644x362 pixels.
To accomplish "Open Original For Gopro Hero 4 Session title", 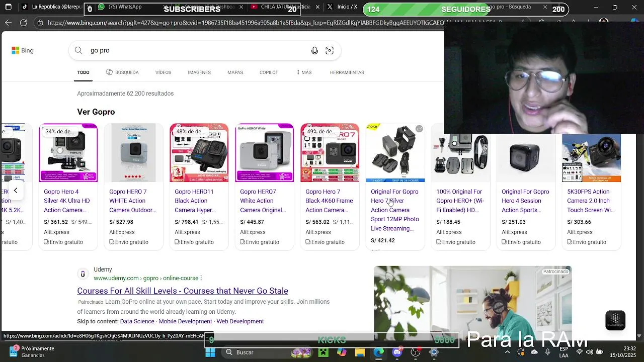I will pyautogui.click(x=525, y=201).
